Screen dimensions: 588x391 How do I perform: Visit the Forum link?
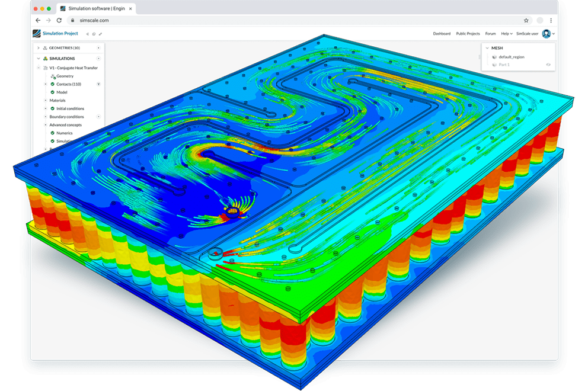(491, 34)
